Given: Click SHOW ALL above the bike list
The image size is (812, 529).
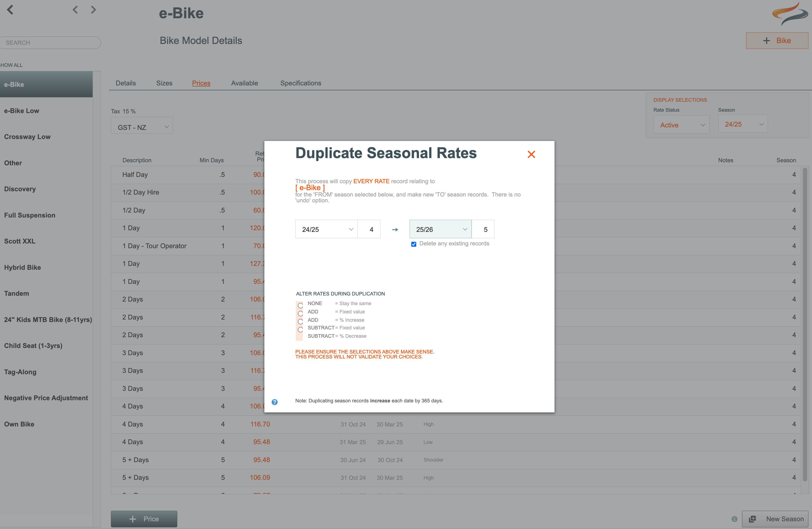Looking at the screenshot, I should tap(11, 65).
